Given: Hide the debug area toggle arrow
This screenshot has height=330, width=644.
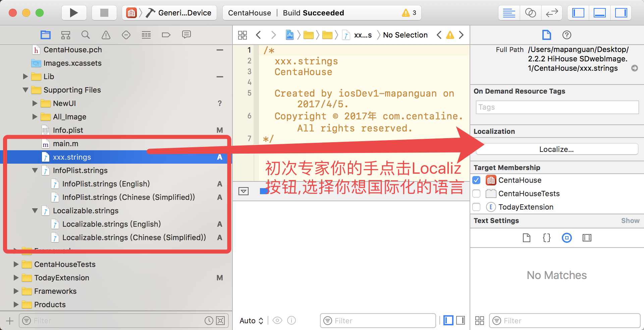Looking at the screenshot, I should pyautogui.click(x=244, y=191).
